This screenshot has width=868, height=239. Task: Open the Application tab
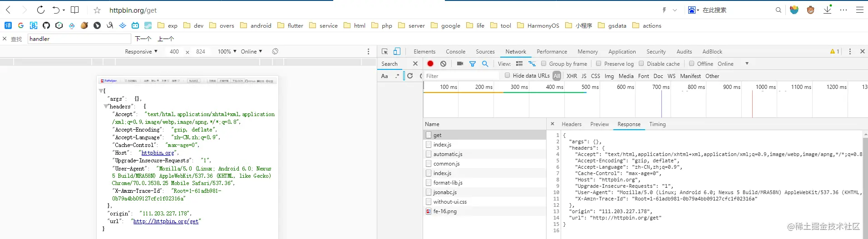tap(622, 51)
